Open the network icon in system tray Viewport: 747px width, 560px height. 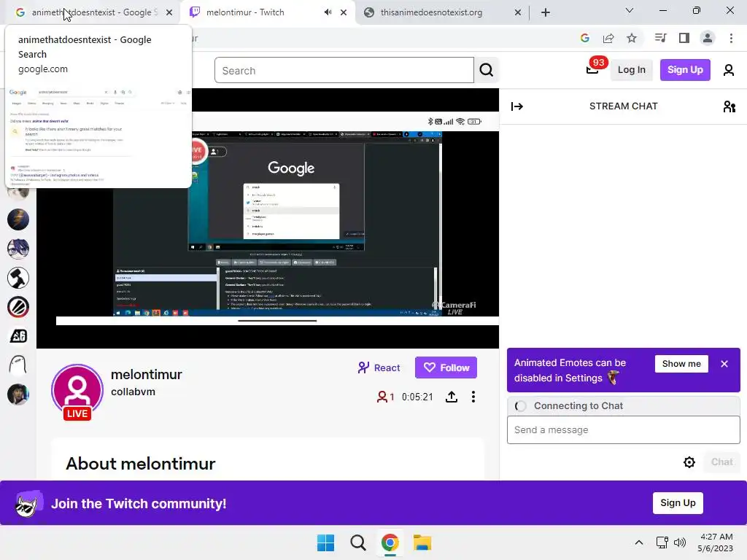[x=662, y=542]
